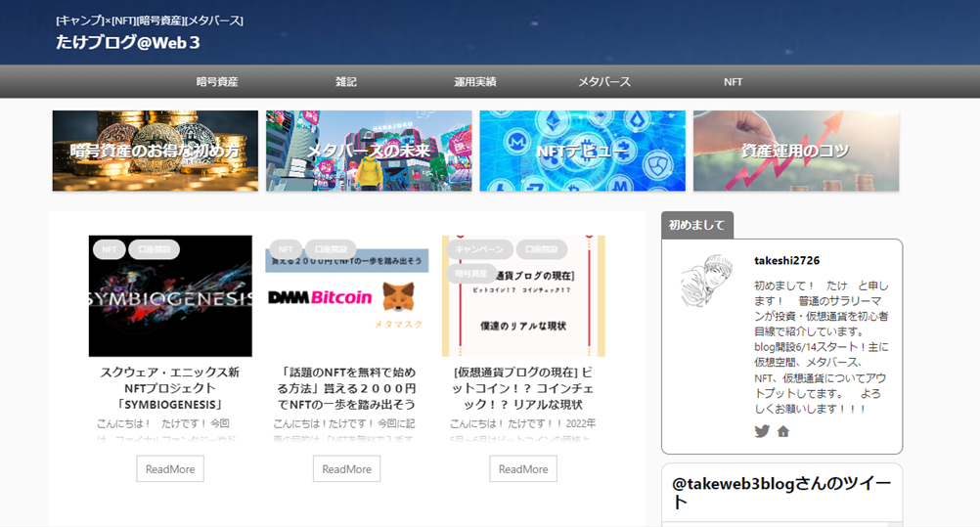Open the NFTデビュー banner
This screenshot has width=980, height=527.
583,151
